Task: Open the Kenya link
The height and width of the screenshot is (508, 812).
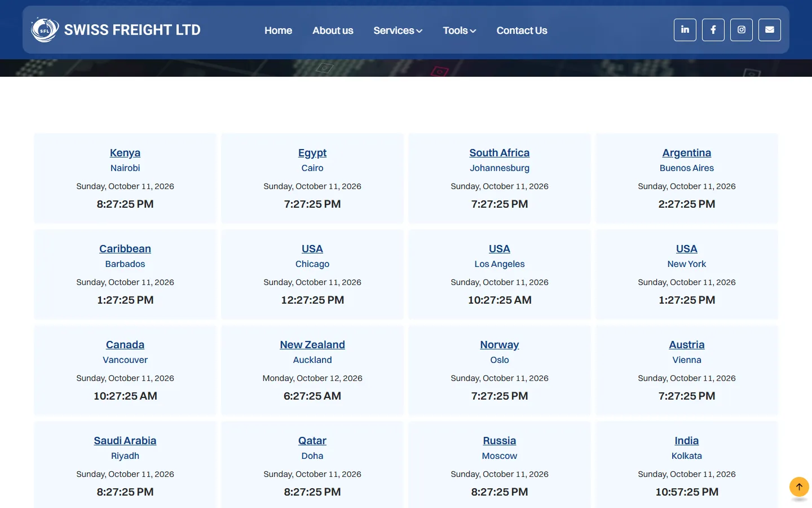Action: click(125, 153)
